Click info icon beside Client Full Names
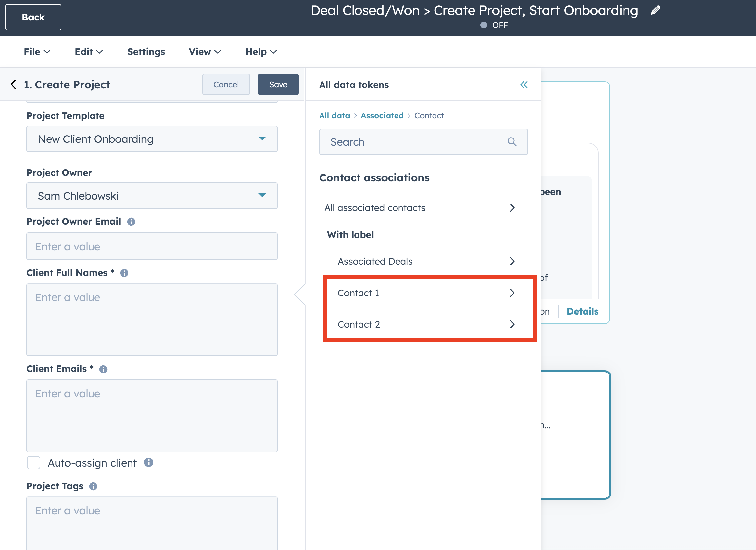The height and width of the screenshot is (550, 756). coord(124,273)
